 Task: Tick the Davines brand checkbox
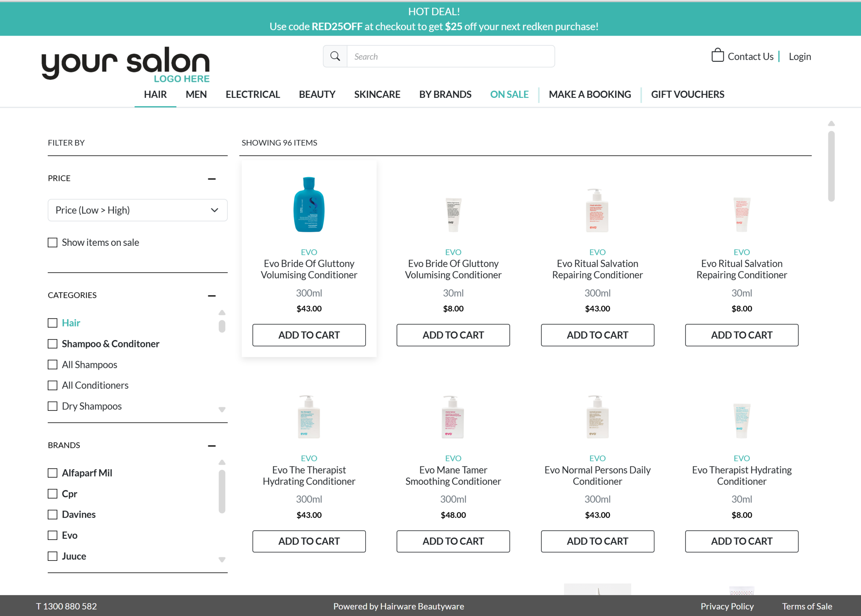point(53,514)
